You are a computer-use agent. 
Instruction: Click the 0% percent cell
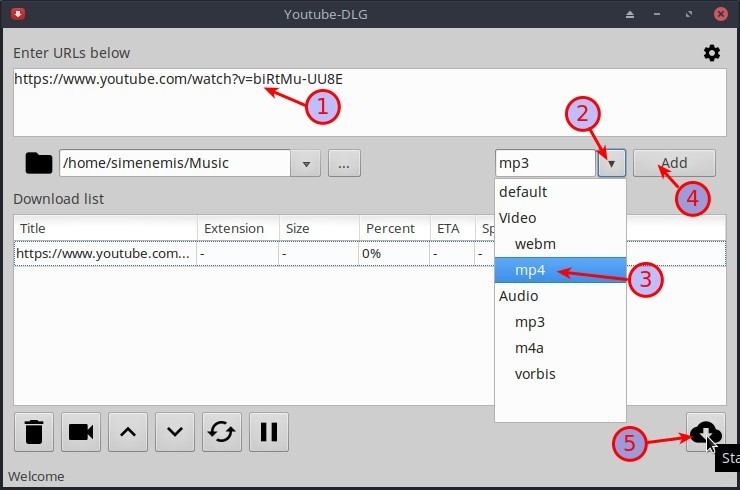[x=395, y=253]
